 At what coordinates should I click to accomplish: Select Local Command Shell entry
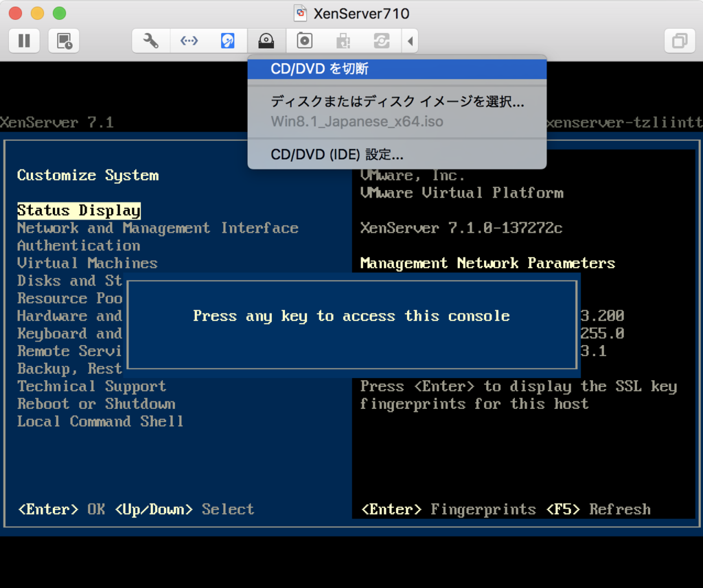click(x=100, y=421)
